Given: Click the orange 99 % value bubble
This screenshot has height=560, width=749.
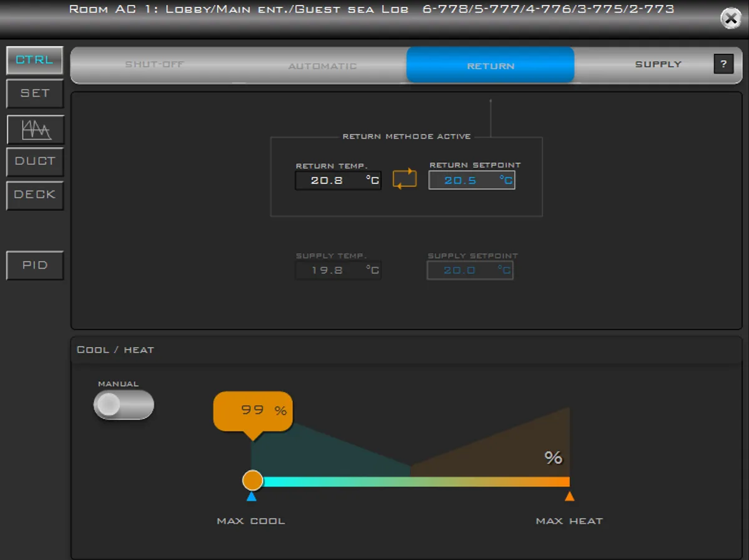Looking at the screenshot, I should click(253, 411).
